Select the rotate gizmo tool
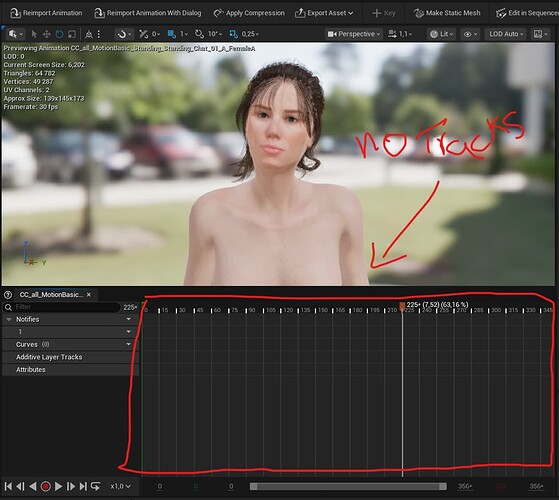The height and width of the screenshot is (500, 559). [59, 34]
